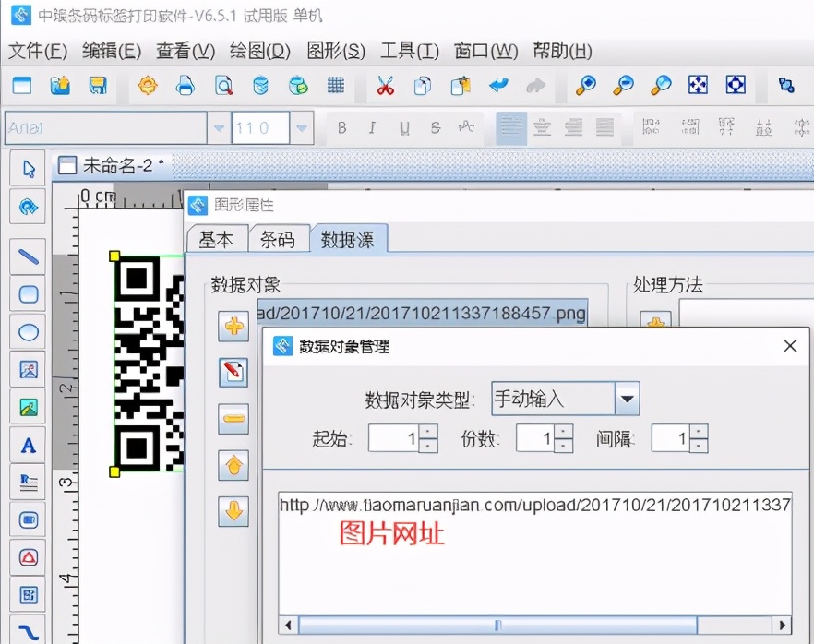This screenshot has height=644, width=814.
Task: Toggle italic formatting I
Action: [x=373, y=127]
